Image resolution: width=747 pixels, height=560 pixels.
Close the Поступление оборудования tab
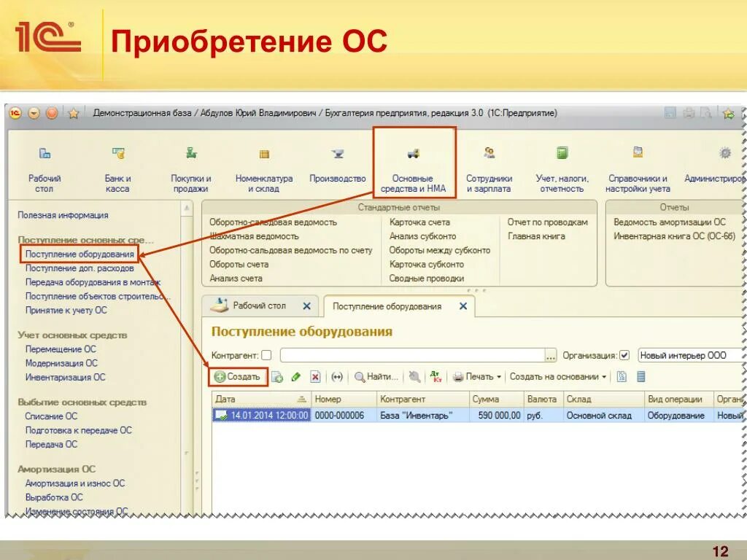(463, 306)
